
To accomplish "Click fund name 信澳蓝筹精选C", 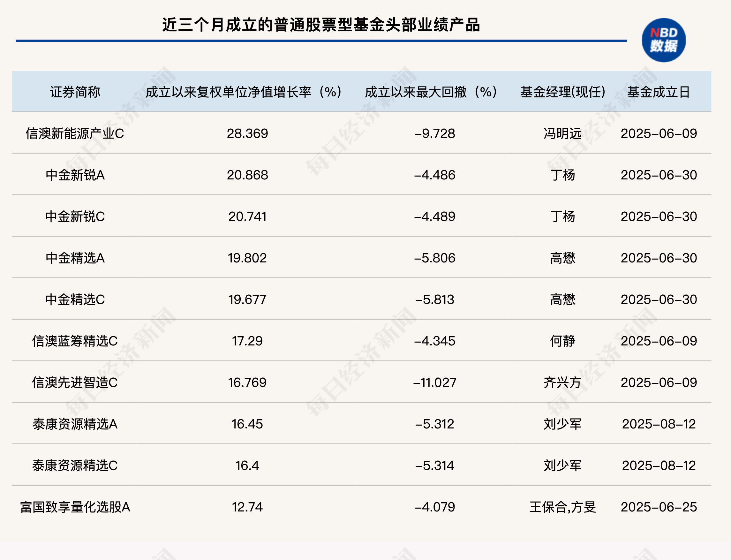I will point(75,341).
